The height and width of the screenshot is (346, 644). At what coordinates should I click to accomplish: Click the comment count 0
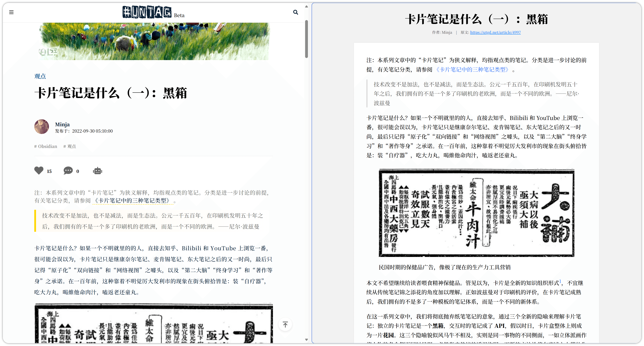[x=77, y=171]
